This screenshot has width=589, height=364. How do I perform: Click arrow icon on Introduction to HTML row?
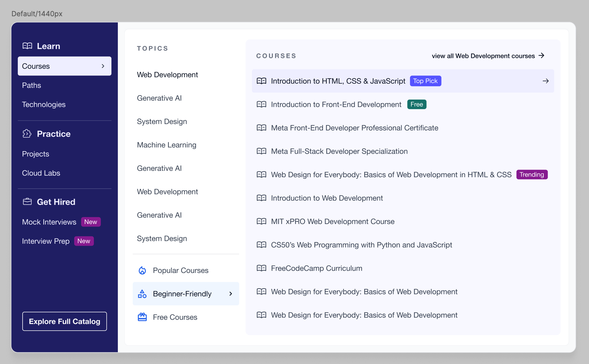(546, 81)
